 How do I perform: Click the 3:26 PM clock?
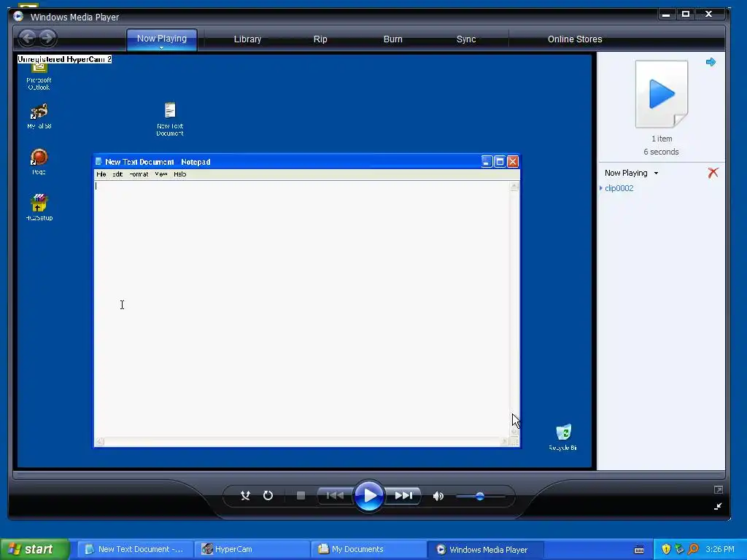tap(720, 549)
